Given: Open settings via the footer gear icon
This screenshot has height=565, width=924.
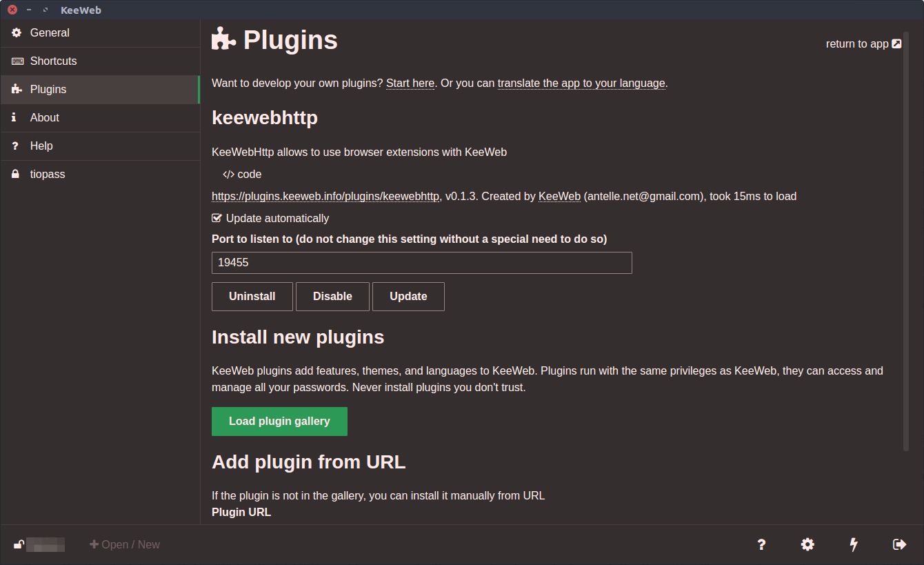Looking at the screenshot, I should click(x=807, y=544).
